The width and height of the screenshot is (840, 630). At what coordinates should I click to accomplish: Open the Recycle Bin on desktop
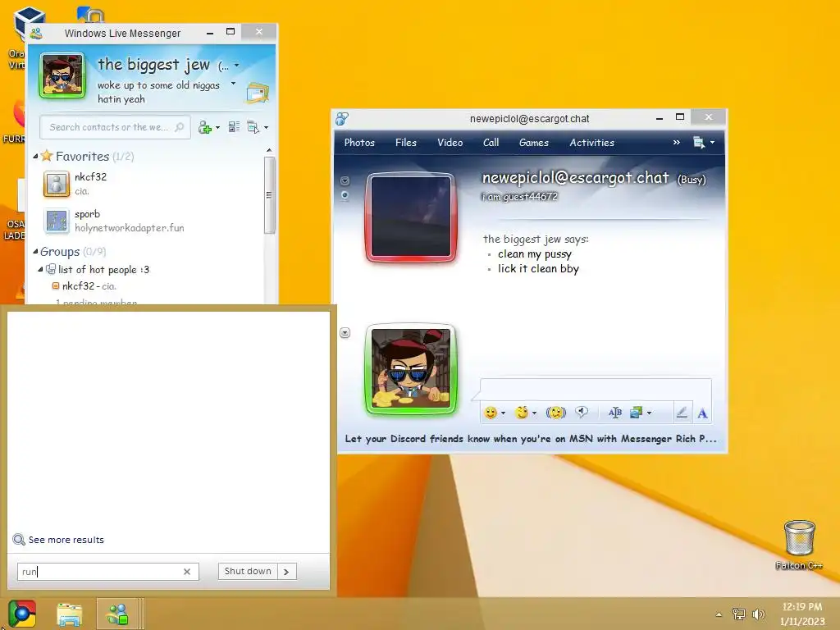[799, 538]
